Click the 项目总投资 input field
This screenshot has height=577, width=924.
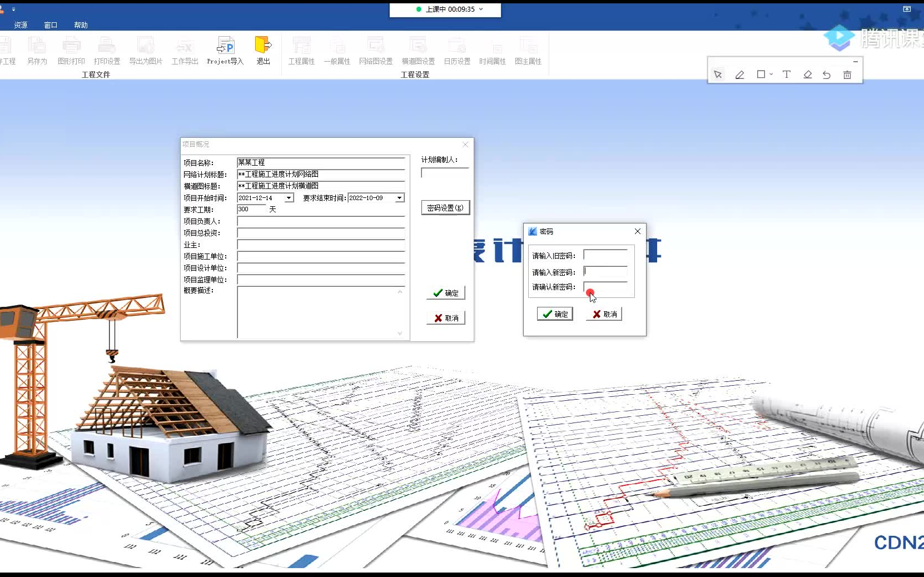[x=321, y=233]
